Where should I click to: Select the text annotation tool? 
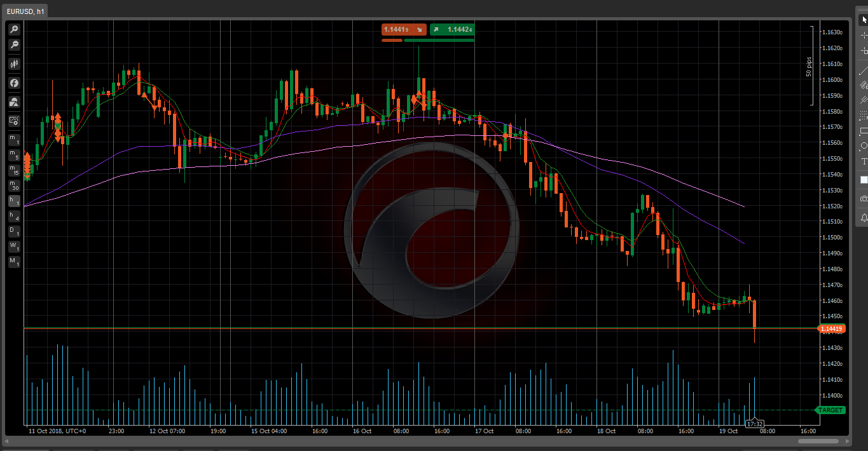tap(864, 162)
